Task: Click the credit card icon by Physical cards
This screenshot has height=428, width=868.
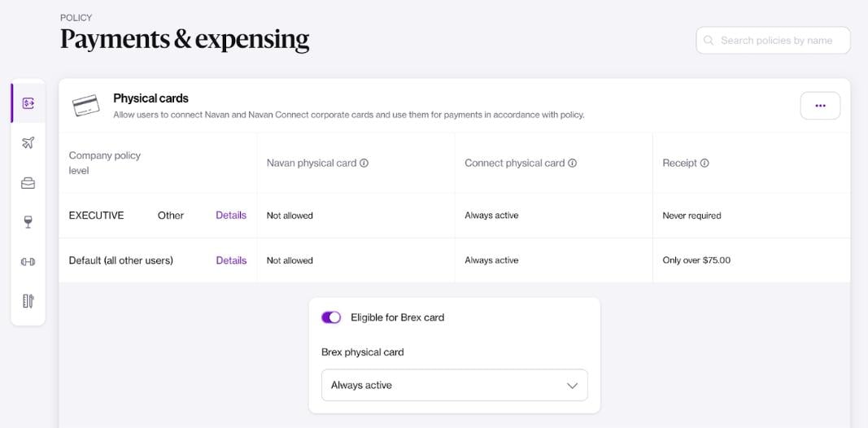Action: pos(85,106)
